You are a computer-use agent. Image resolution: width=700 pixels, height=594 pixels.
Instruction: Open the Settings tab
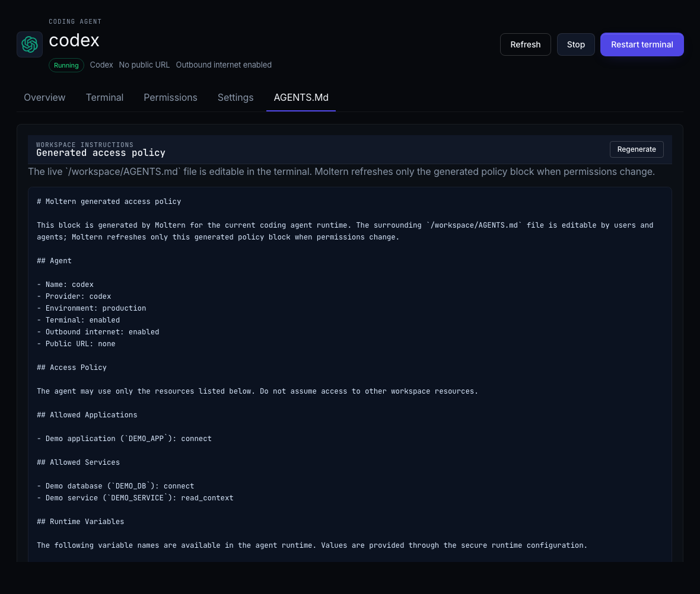click(236, 97)
